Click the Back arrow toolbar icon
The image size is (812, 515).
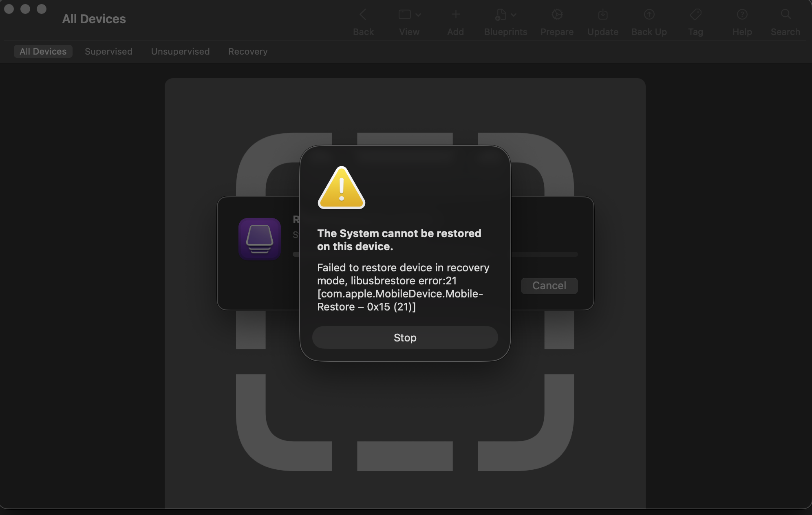pos(363,15)
